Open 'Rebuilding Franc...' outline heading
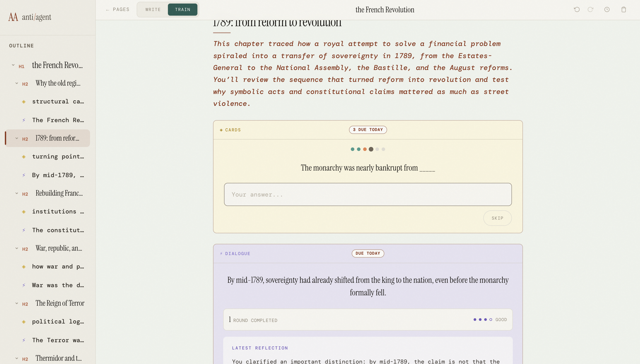 click(59, 193)
